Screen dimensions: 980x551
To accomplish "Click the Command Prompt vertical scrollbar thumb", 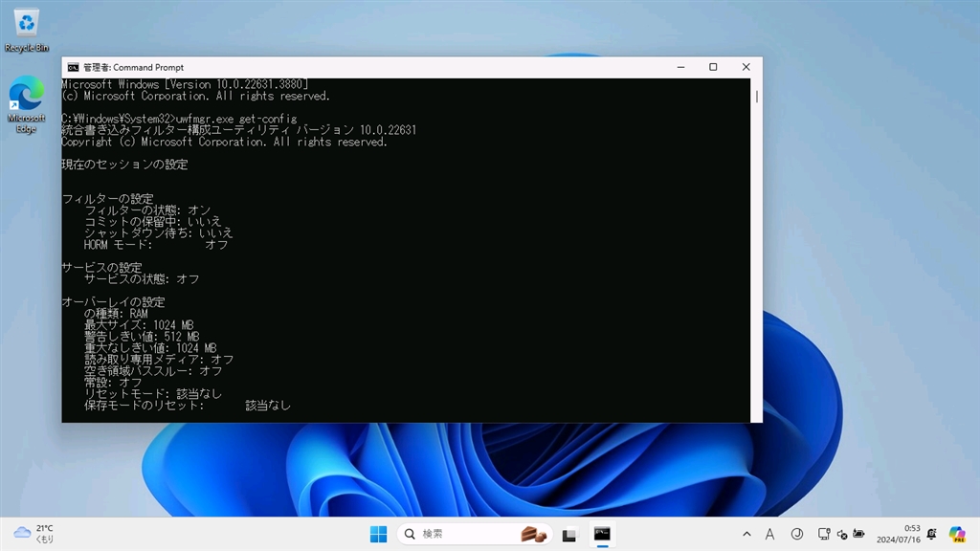I will 757,97.
